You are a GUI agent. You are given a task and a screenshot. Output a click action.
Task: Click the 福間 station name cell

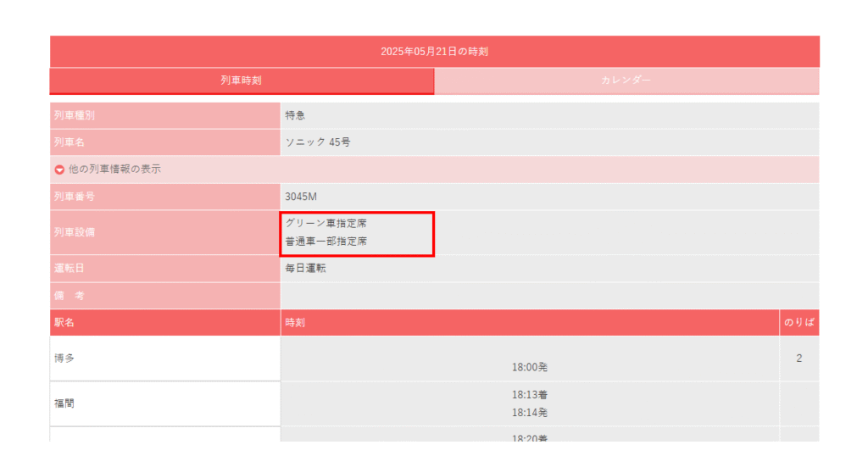165,404
